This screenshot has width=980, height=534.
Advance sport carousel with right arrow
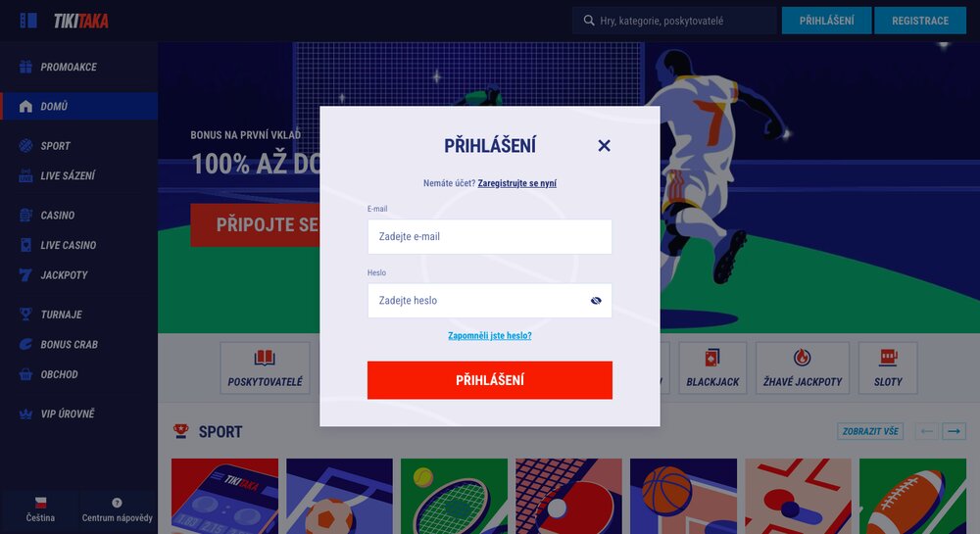(x=954, y=431)
